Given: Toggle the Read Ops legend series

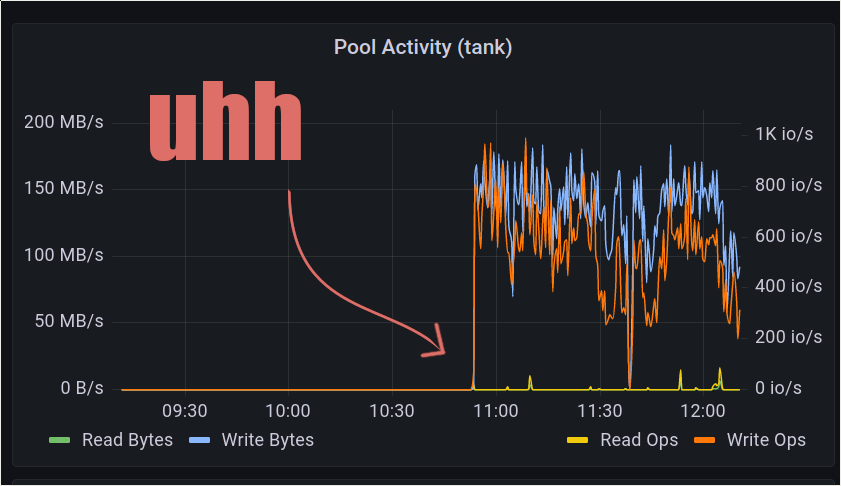Looking at the screenshot, I should [639, 440].
